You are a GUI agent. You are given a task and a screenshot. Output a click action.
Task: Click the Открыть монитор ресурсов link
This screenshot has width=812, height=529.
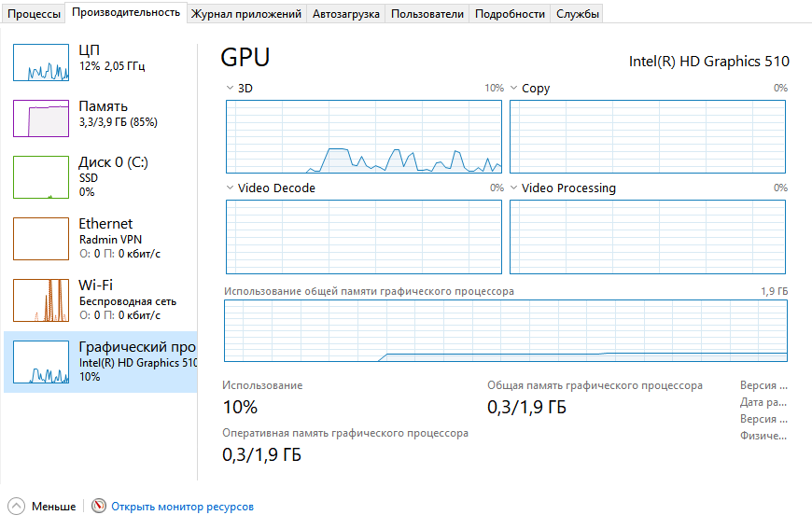pos(182,507)
